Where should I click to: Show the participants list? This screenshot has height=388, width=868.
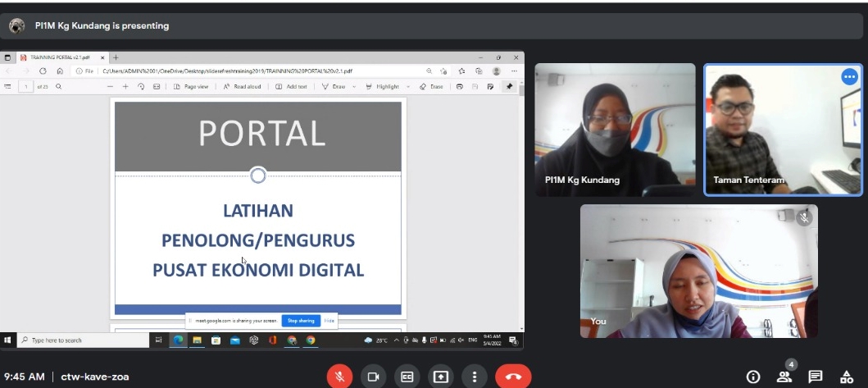click(784, 377)
